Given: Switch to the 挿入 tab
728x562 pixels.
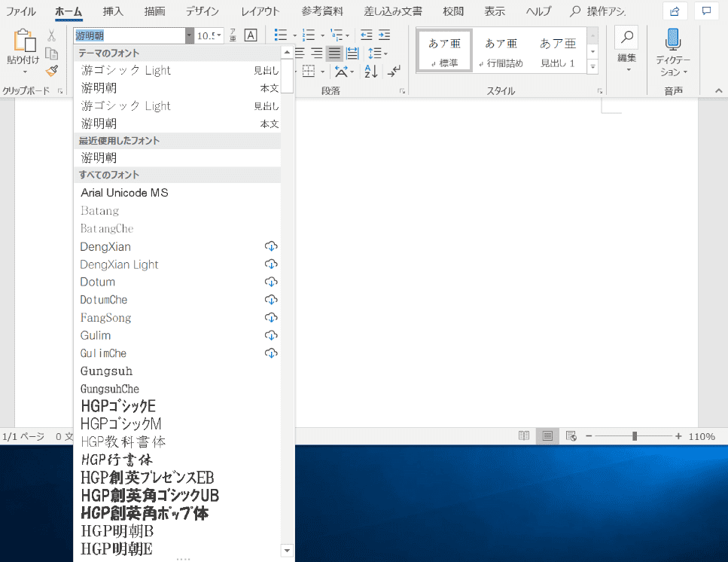Looking at the screenshot, I should [113, 11].
